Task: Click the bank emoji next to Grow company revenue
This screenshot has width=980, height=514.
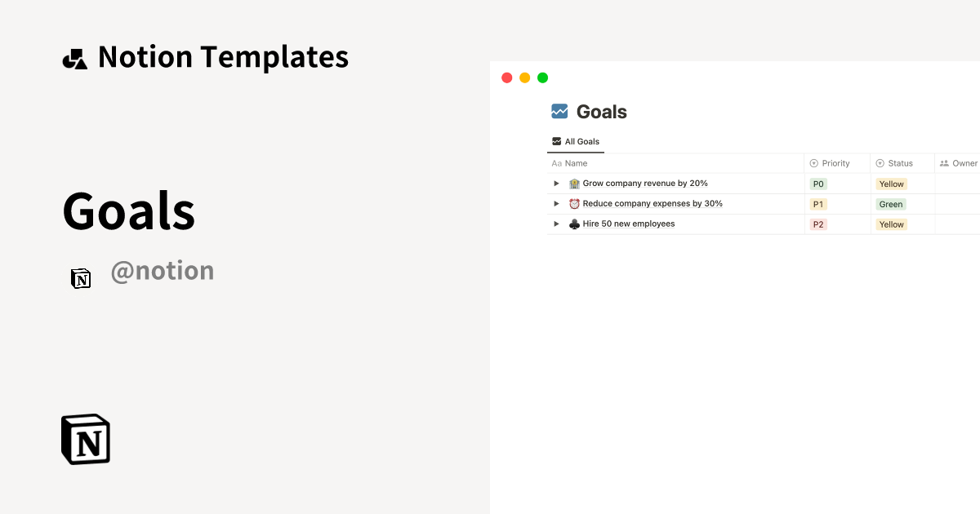Action: (x=574, y=183)
